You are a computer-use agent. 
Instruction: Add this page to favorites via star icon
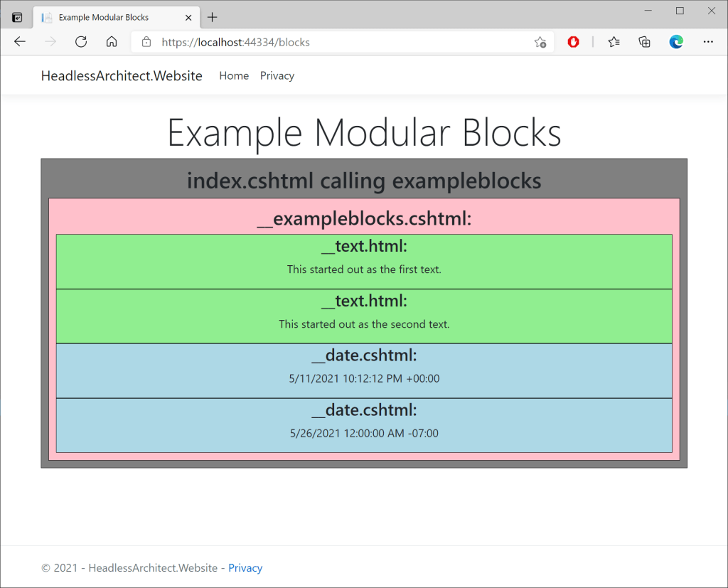(540, 42)
